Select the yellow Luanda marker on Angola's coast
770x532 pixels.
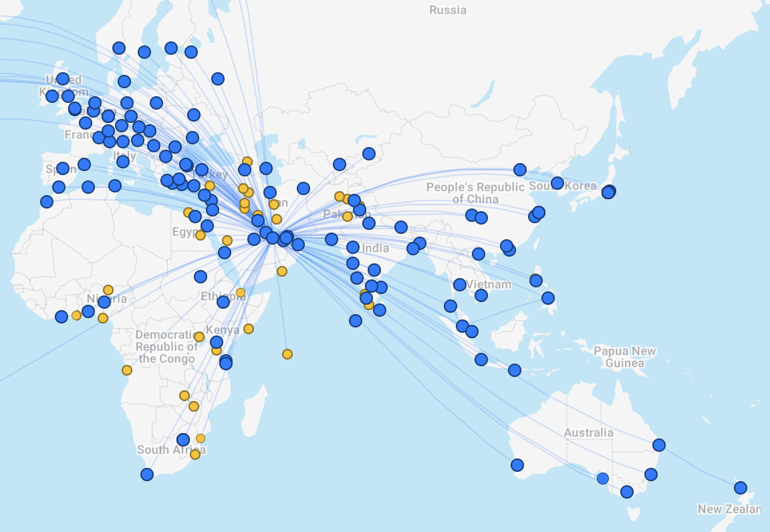pyautogui.click(x=127, y=370)
